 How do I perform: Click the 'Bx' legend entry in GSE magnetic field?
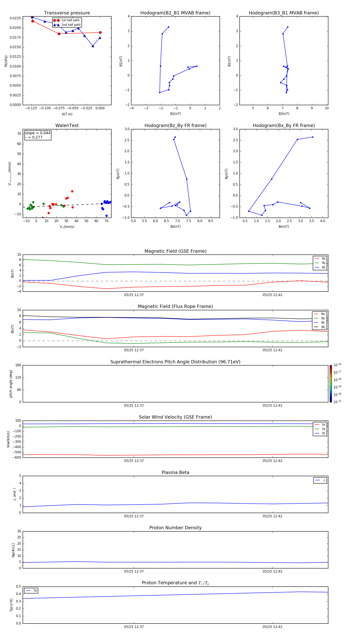[320, 259]
